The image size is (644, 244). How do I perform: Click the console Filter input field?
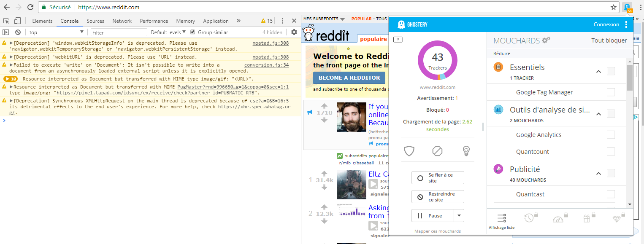tap(119, 32)
